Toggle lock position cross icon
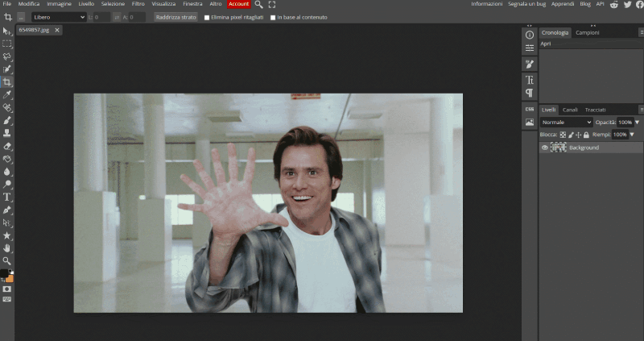 click(579, 135)
